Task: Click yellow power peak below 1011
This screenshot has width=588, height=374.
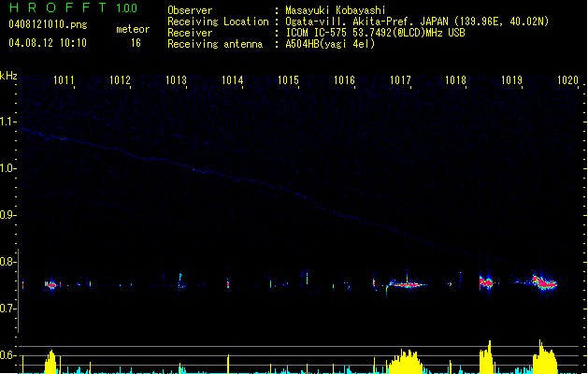Action: [50, 362]
